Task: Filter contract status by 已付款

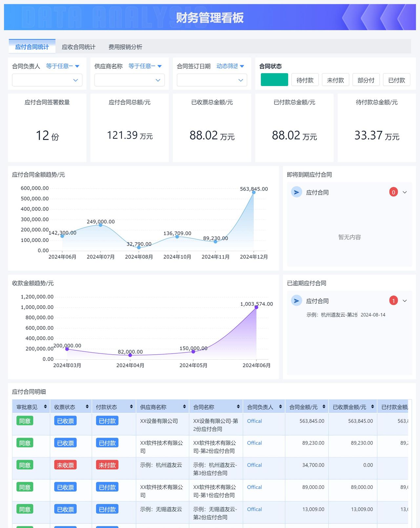Action: tap(396, 80)
